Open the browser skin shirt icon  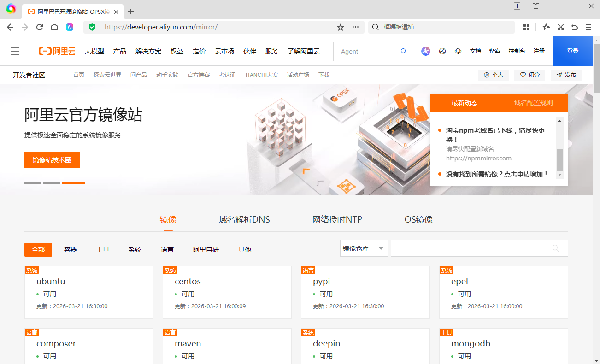coord(536,6)
